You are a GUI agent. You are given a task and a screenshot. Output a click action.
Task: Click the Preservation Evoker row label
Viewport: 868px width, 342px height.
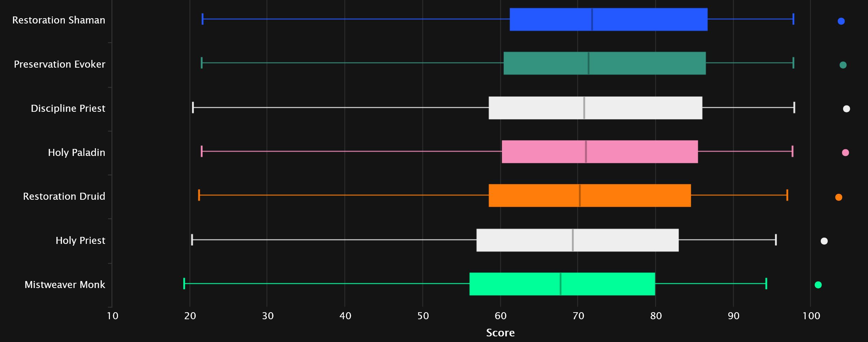point(60,64)
